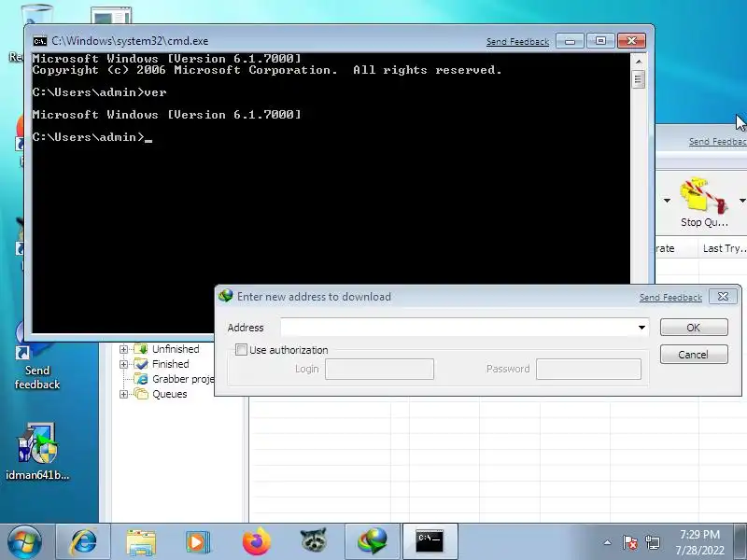This screenshot has width=747, height=560.
Task: Click IDM globe icon in dialog title
Action: [225, 296]
